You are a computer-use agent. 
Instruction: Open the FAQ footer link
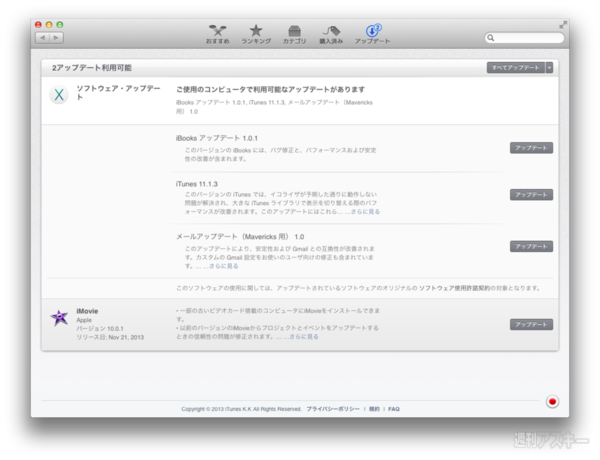(x=394, y=409)
